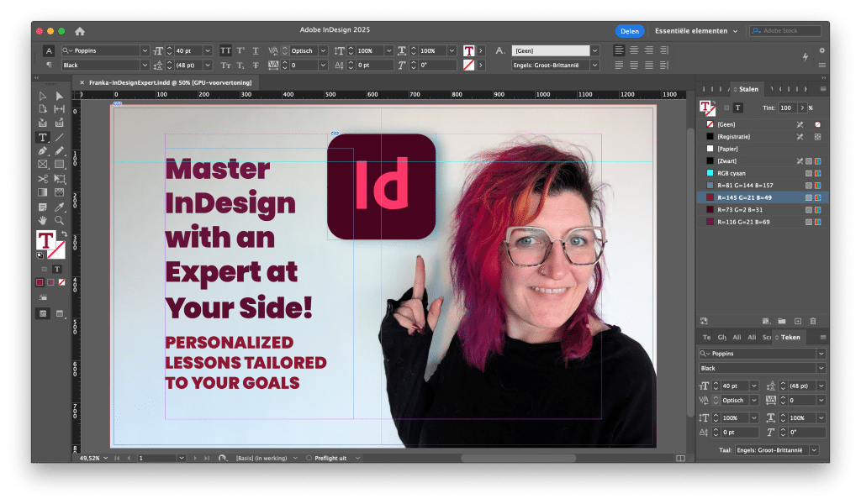
Task: Click the Adobe Stock search field
Action: (x=785, y=31)
